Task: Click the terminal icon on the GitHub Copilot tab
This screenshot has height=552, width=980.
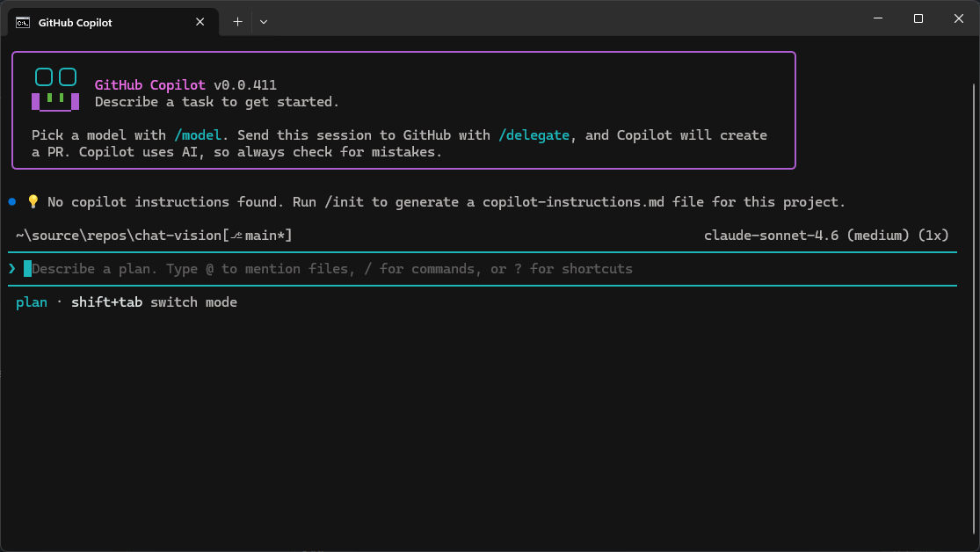Action: (21, 21)
